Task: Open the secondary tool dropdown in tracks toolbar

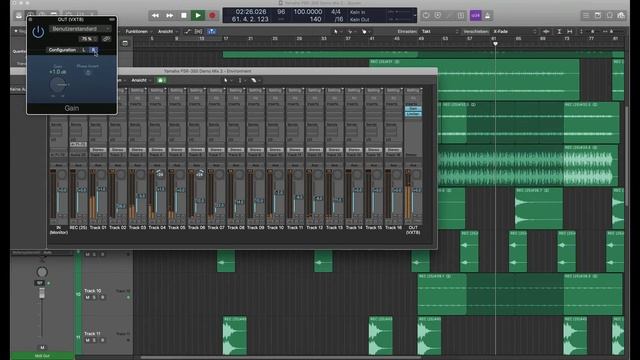Action: (351, 31)
